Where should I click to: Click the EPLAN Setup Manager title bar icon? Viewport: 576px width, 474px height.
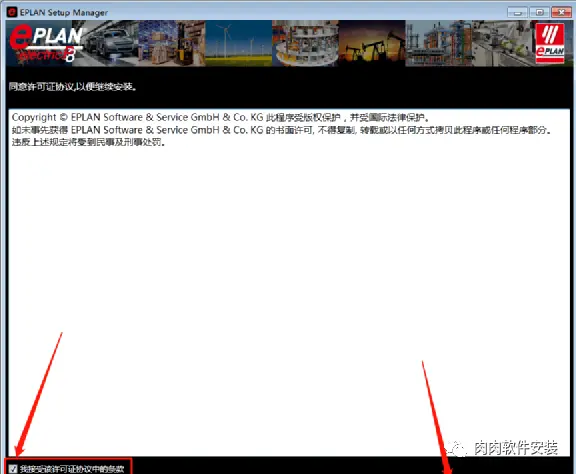click(x=12, y=12)
